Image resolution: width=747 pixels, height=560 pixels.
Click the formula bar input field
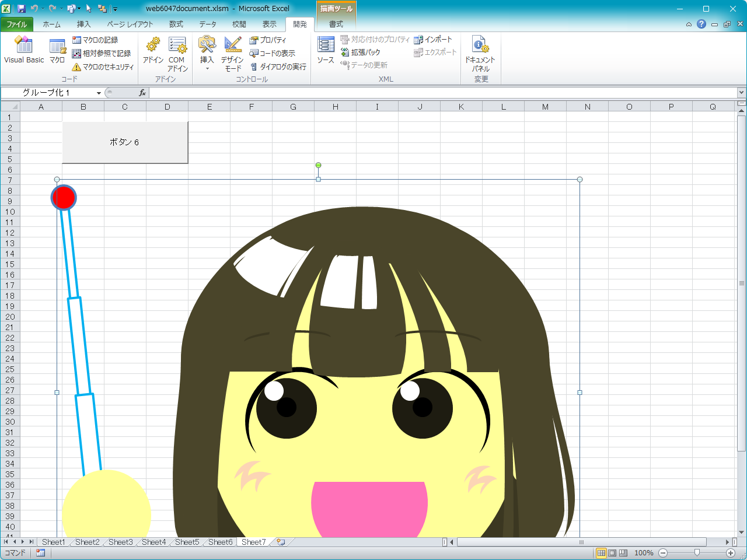(x=444, y=93)
